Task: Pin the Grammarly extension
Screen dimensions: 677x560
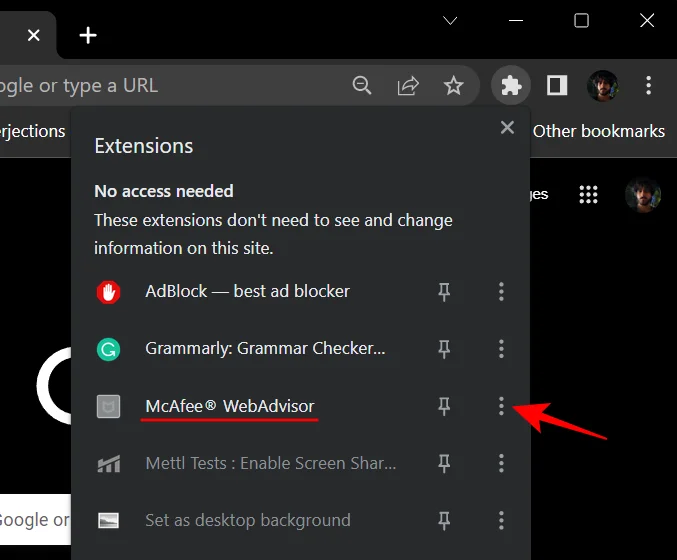Action: tap(444, 349)
